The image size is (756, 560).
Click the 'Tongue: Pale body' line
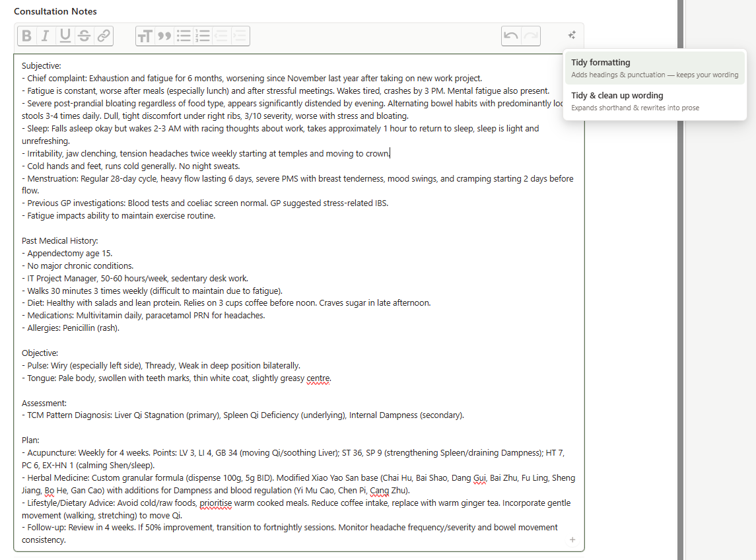coord(176,378)
